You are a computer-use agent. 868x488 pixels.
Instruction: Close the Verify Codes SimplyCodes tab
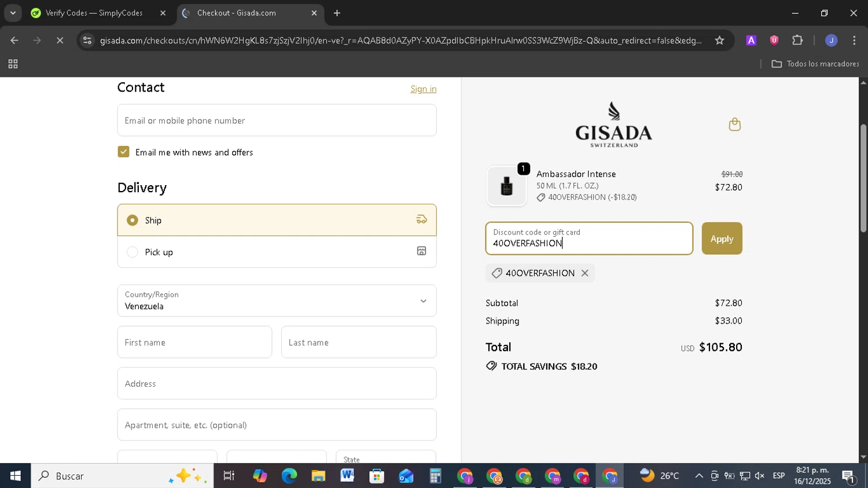(163, 13)
